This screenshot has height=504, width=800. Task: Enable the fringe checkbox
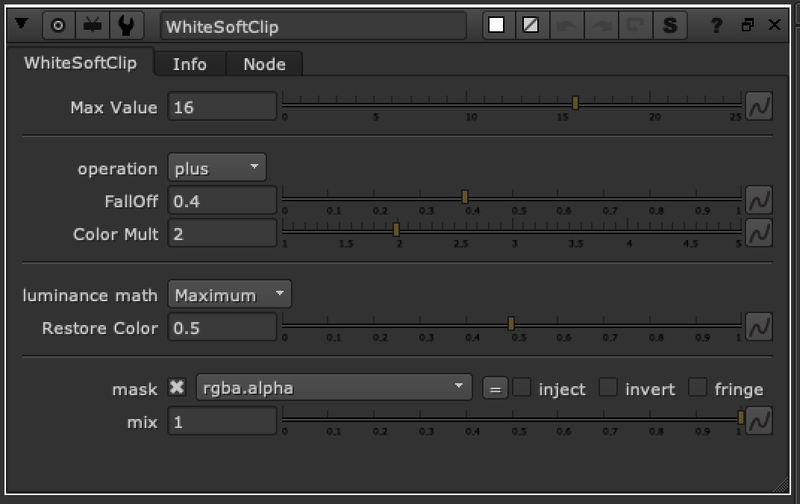tap(697, 387)
